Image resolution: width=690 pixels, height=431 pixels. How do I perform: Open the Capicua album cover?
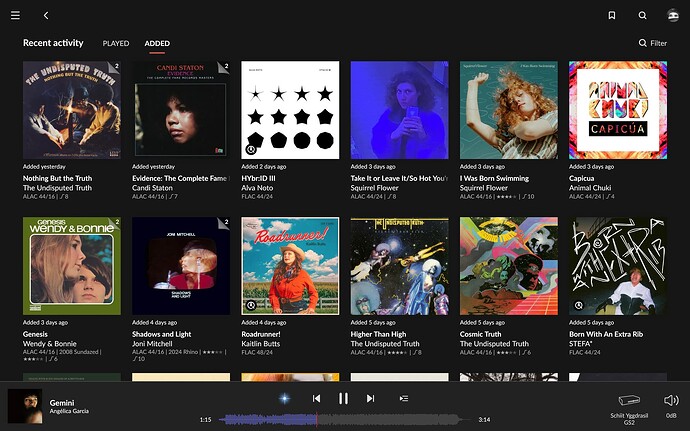618,110
